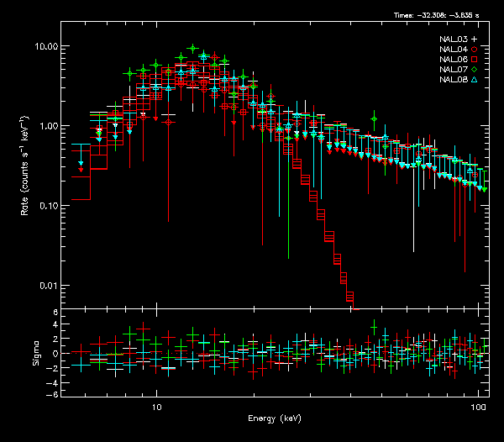Screen dimensions: 504x442
Task: Click the 10 energy tick label
Action: (x=155, y=407)
